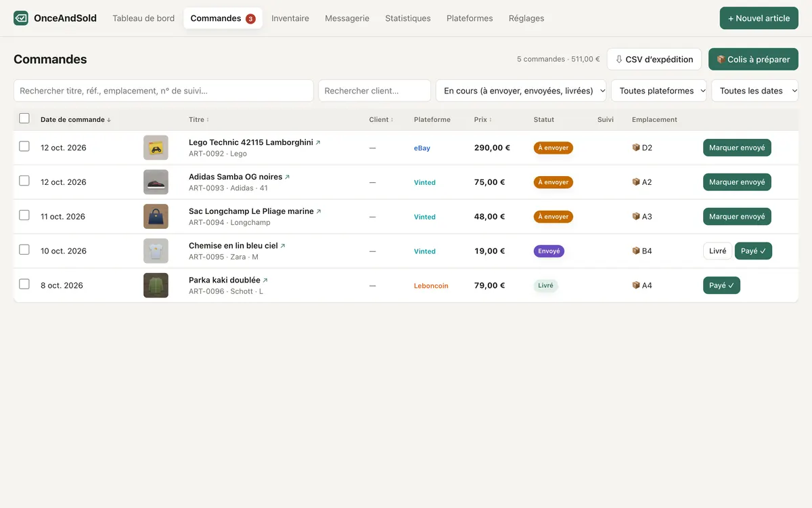Viewport: 812px width, 508px height.
Task: Open the 'Toutes plateformes' filter dropdown
Action: (659, 91)
